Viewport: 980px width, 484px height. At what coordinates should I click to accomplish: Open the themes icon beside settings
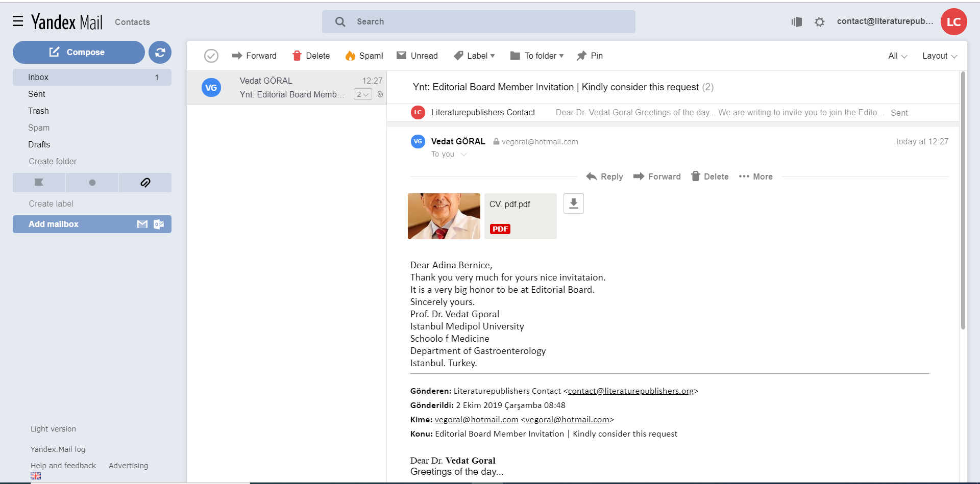point(796,22)
